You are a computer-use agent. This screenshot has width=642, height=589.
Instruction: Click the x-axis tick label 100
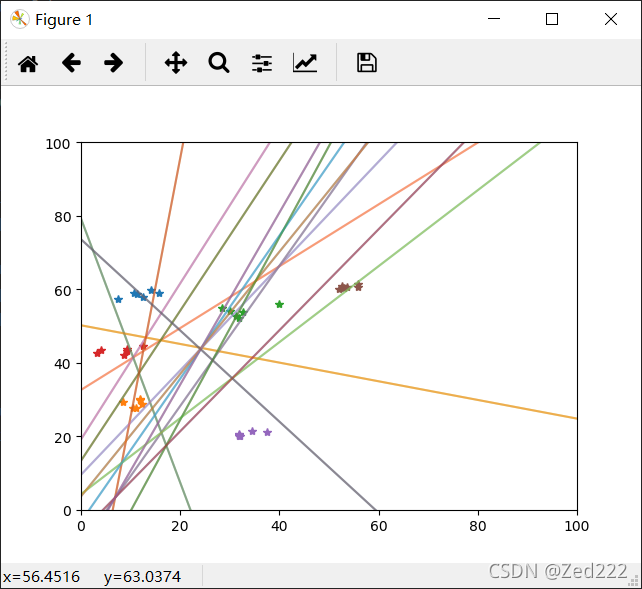577,526
